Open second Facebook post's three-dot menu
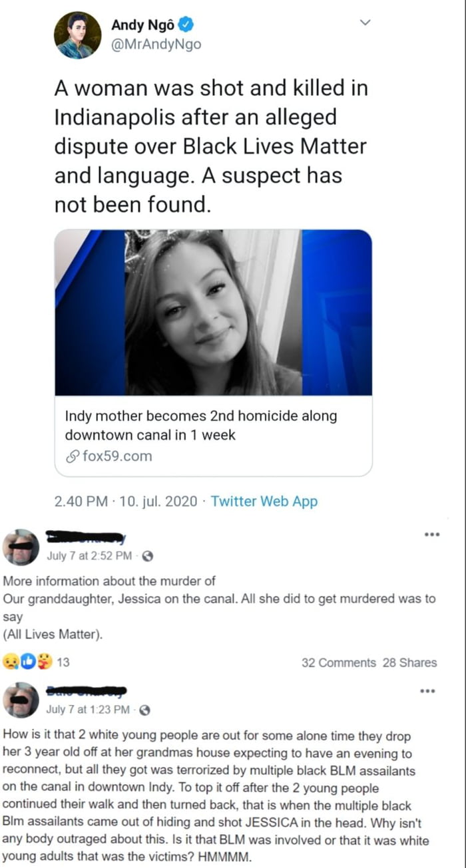This screenshot has height=868, width=466. click(x=431, y=691)
